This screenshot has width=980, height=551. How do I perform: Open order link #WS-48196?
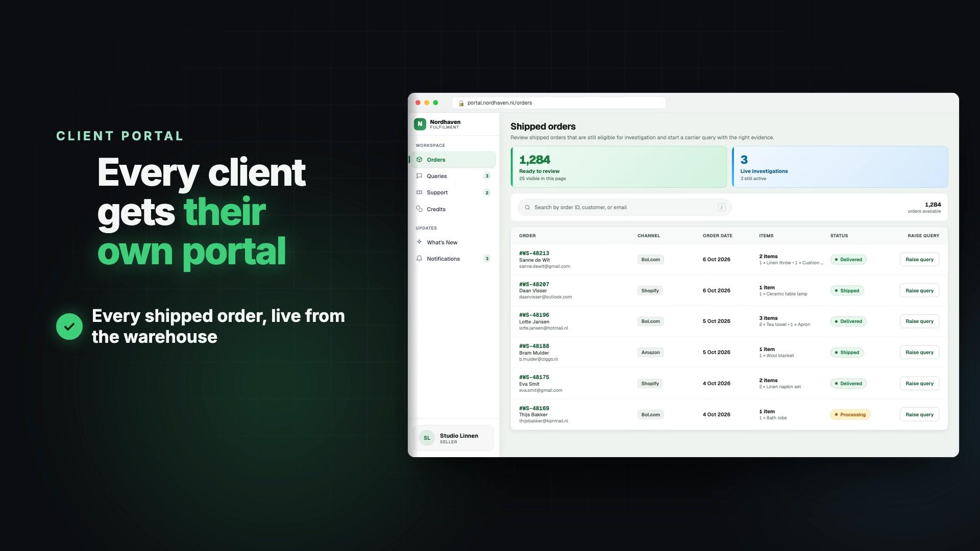(534, 315)
